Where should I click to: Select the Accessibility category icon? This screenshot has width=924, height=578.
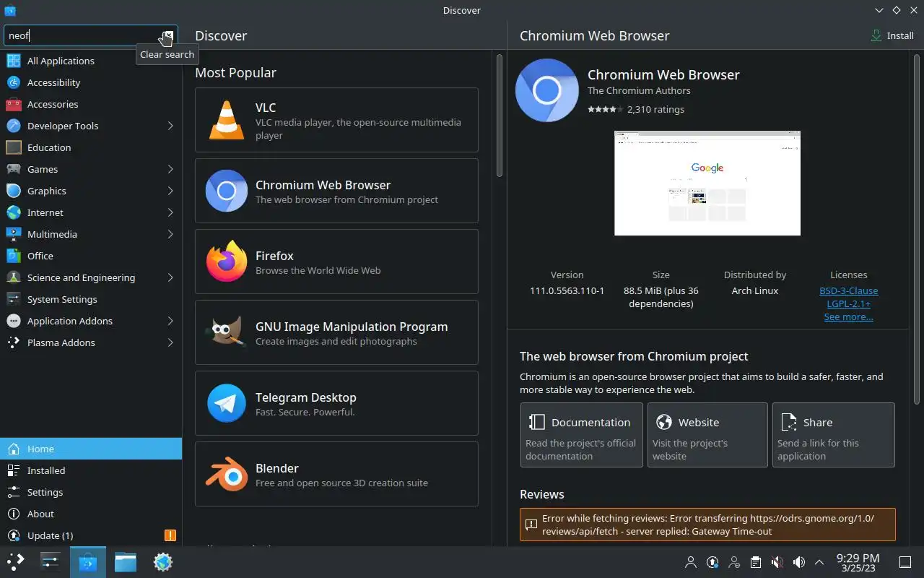point(14,82)
